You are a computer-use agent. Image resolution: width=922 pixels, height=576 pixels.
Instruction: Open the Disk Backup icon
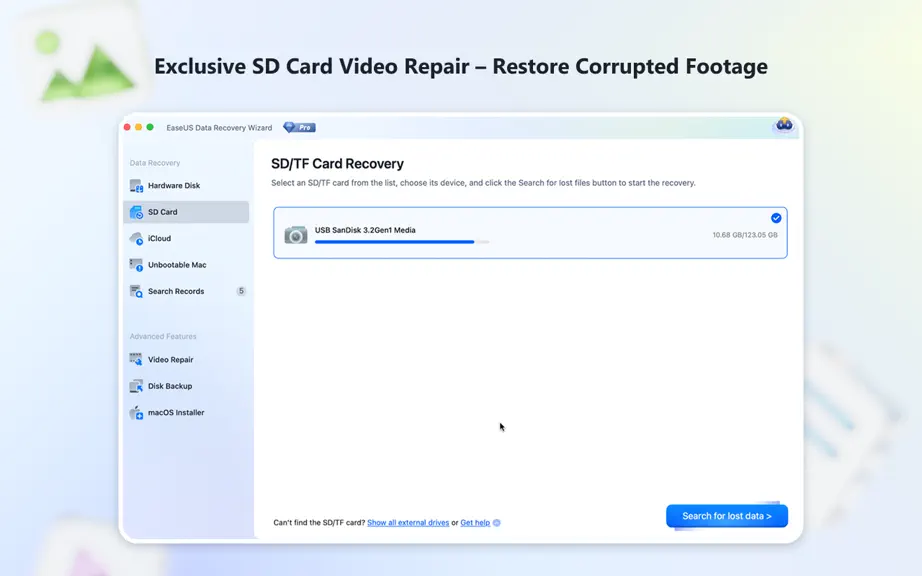click(x=136, y=386)
